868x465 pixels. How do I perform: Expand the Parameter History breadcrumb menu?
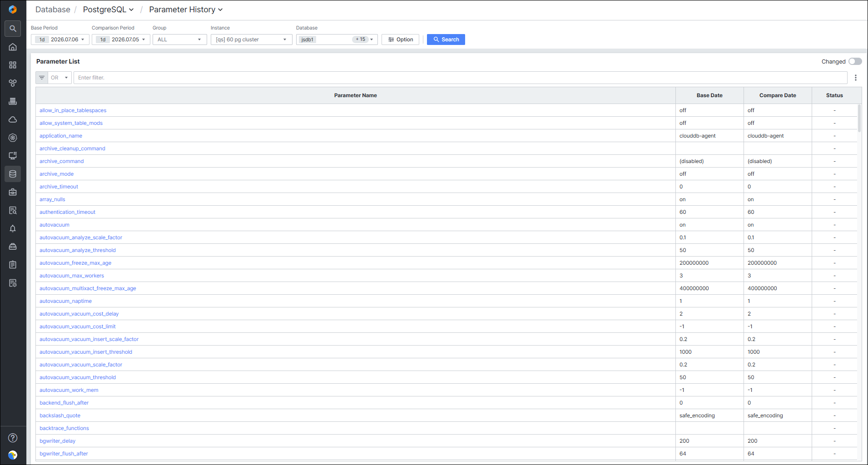tap(186, 10)
